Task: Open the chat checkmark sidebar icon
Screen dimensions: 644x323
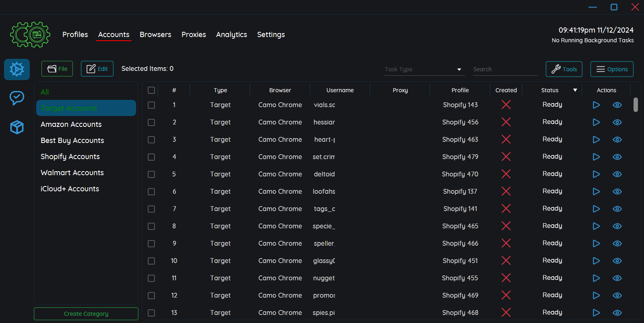Action: [x=17, y=98]
